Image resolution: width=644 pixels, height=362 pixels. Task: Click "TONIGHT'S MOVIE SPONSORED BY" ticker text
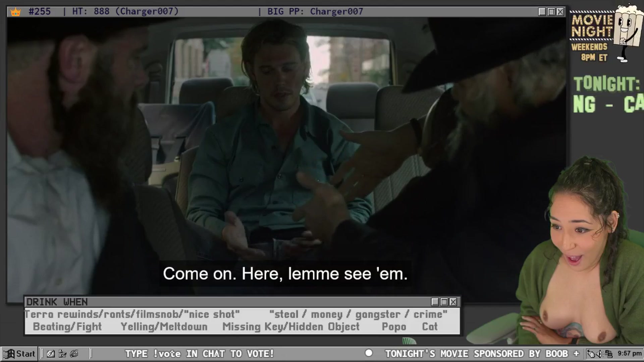pos(464,354)
